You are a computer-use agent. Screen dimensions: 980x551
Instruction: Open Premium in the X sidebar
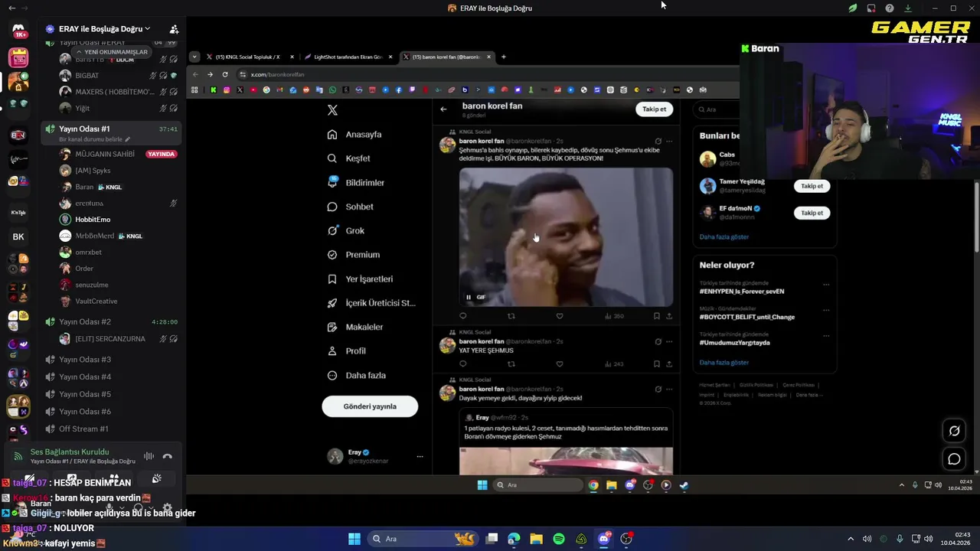pos(354,255)
